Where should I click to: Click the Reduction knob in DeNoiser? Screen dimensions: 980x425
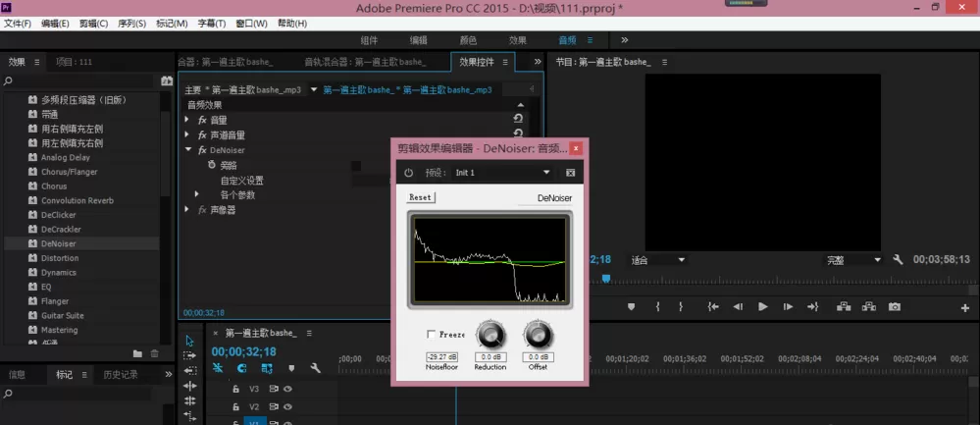pos(490,335)
